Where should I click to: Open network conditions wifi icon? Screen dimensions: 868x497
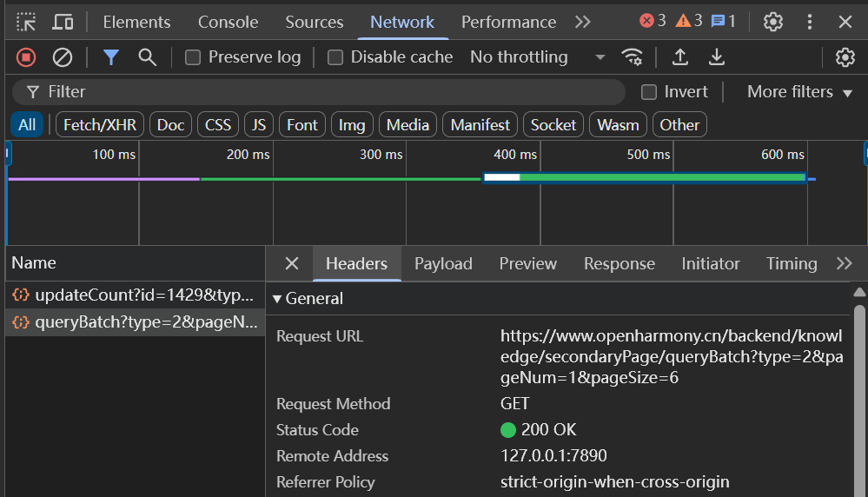click(632, 57)
